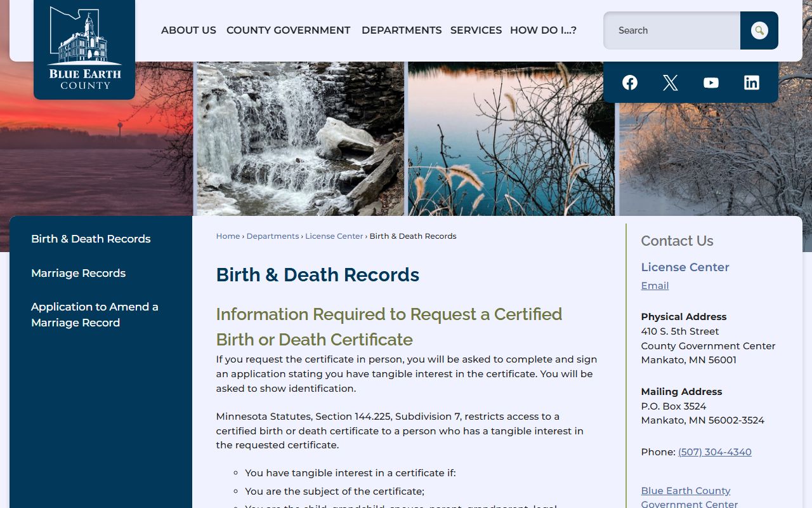Open the Departments menu
Screen dimensions: 812x508
[x=402, y=30]
